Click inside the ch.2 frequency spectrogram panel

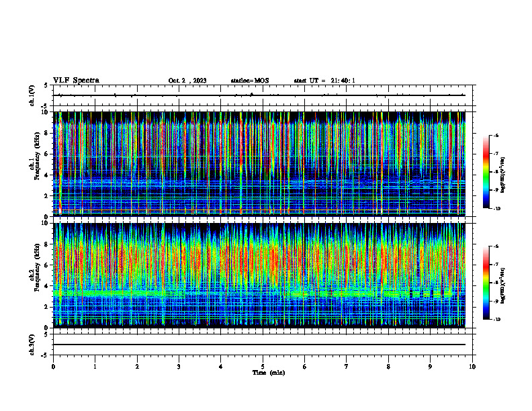click(259, 275)
